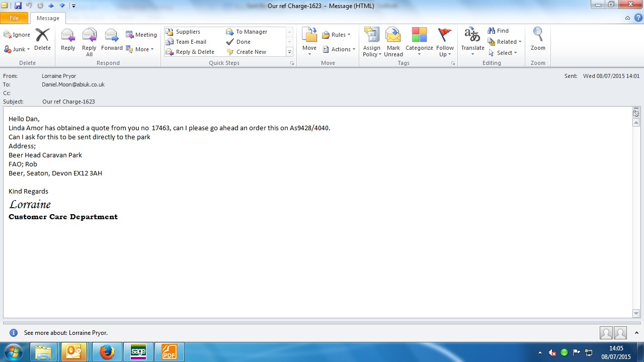Viewport: 644px width, 362px height.
Task: Open the File tab
Action: (x=14, y=18)
